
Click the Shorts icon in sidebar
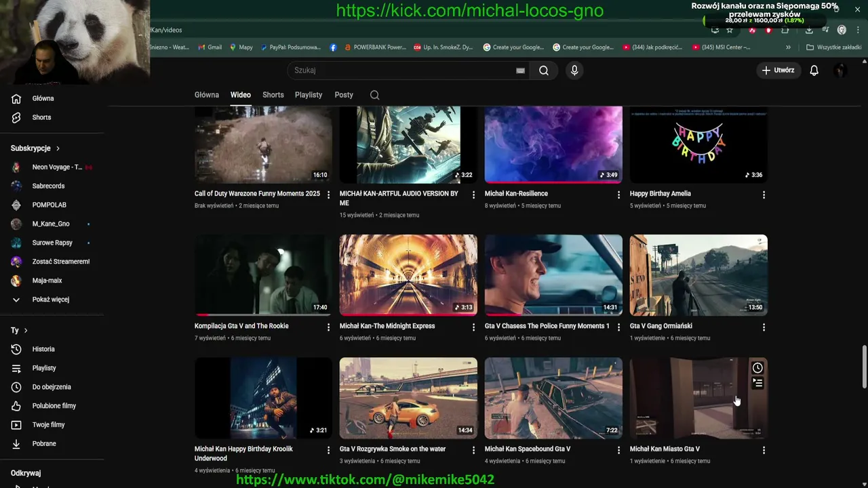(x=16, y=118)
